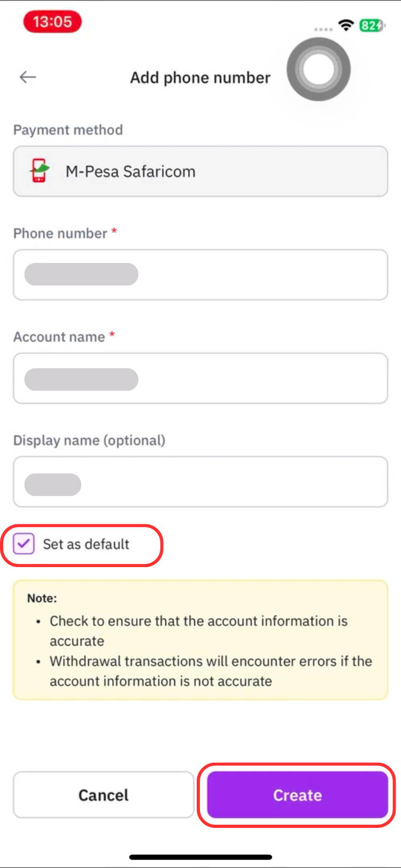Tap the Set as default label
Viewport: 401px width, 868px height.
(x=86, y=544)
